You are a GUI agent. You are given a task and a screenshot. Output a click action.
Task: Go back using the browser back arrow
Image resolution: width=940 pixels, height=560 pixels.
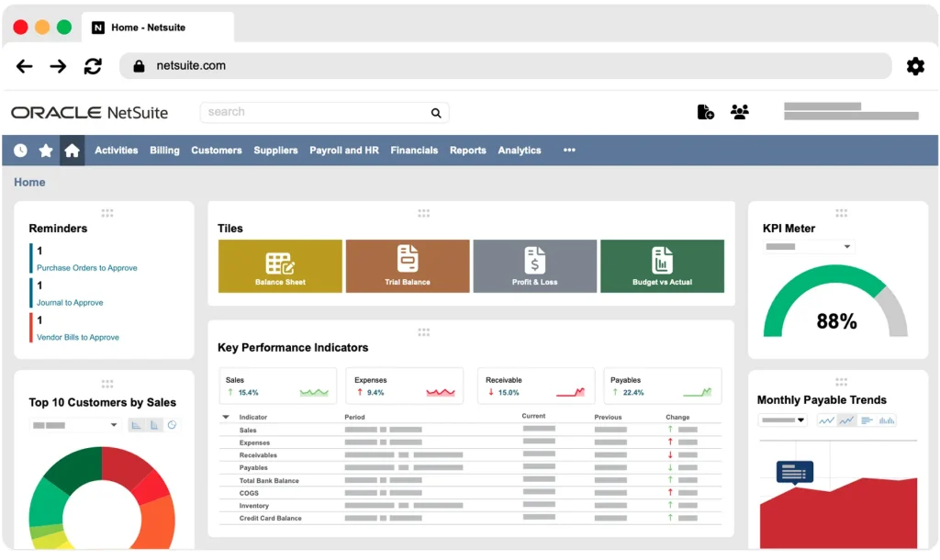pyautogui.click(x=24, y=66)
